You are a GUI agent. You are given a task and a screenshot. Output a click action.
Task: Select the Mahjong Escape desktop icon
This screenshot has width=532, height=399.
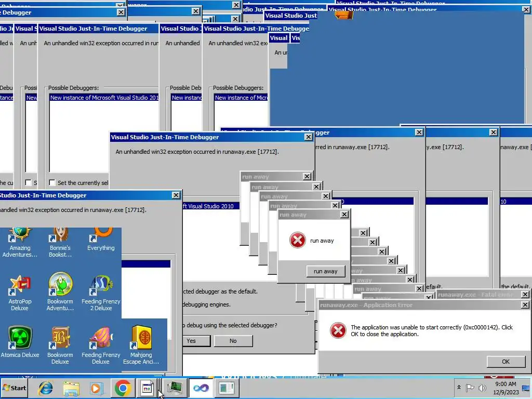(x=141, y=345)
